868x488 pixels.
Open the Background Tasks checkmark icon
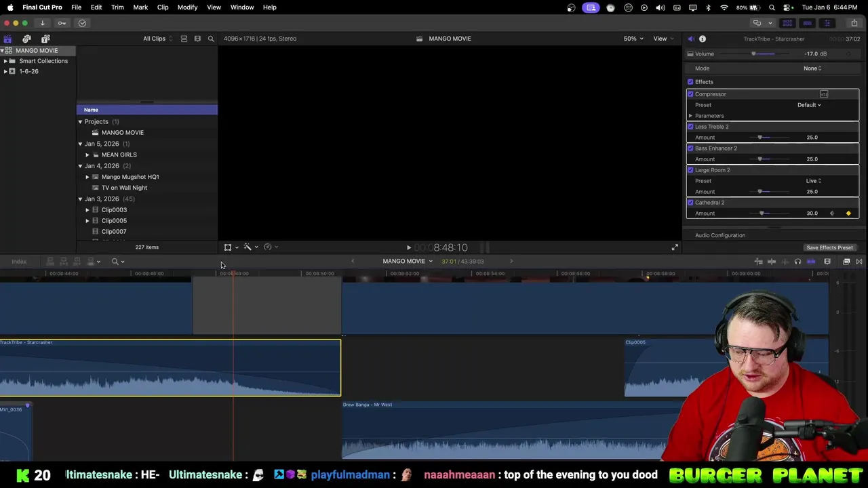[82, 23]
